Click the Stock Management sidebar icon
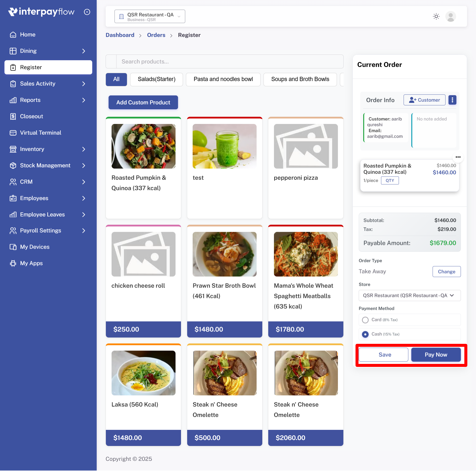The height and width of the screenshot is (471, 476). click(13, 166)
